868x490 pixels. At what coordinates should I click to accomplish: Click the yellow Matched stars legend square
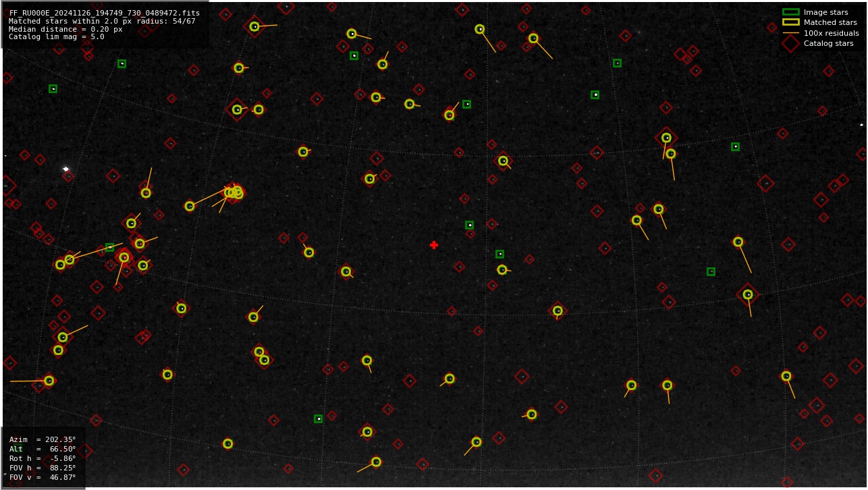pos(790,22)
